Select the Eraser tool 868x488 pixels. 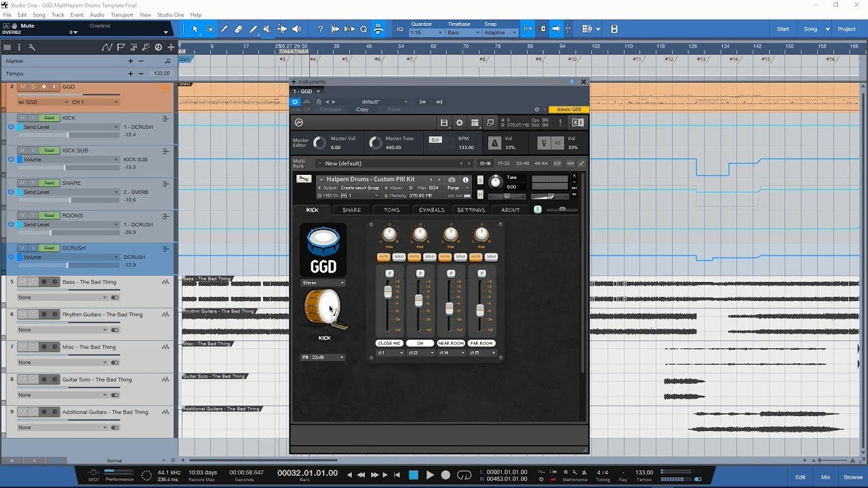click(238, 29)
